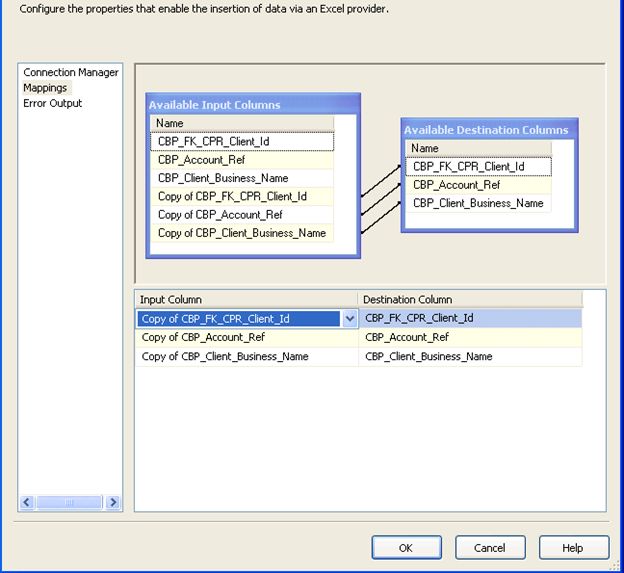Select Copy of CBP_Account_Ref in Available Input Columns
This screenshot has height=573, width=624.
pos(242,215)
